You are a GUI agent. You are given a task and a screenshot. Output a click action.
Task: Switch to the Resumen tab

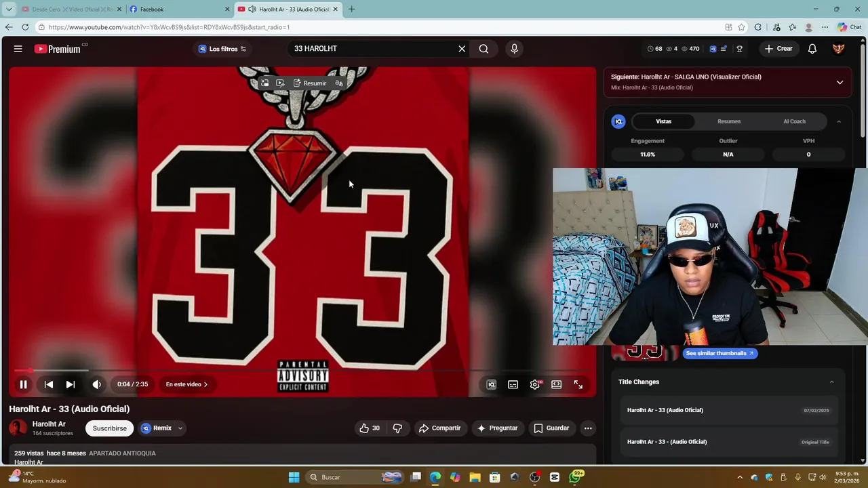[x=729, y=121]
